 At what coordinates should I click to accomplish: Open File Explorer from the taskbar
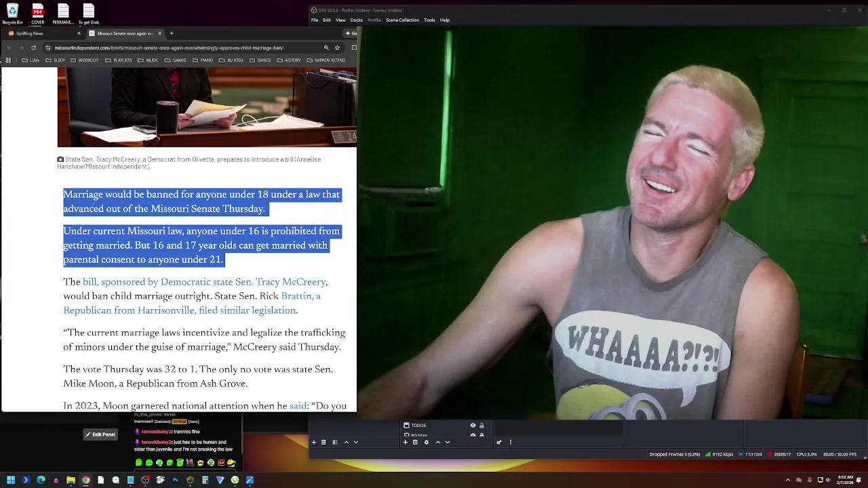tap(71, 480)
